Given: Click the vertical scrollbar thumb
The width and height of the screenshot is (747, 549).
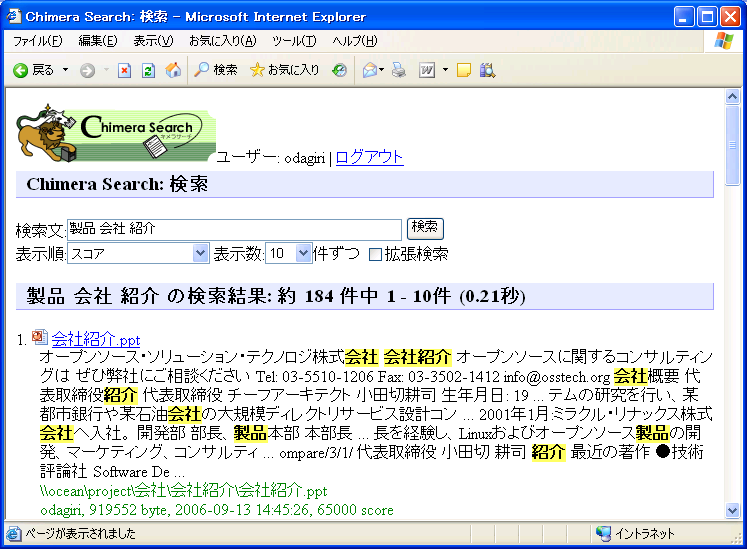Looking at the screenshot, I should (x=732, y=145).
